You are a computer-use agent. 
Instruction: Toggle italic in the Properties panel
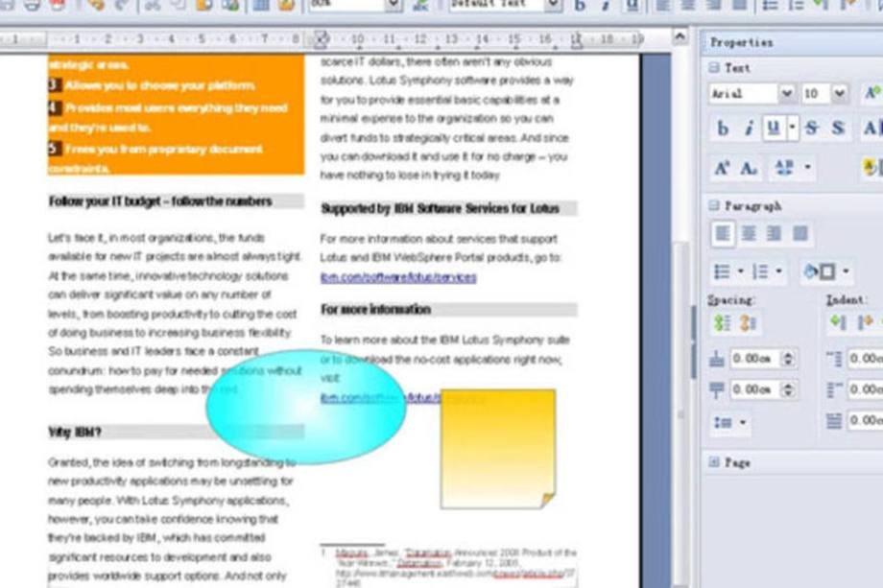749,129
